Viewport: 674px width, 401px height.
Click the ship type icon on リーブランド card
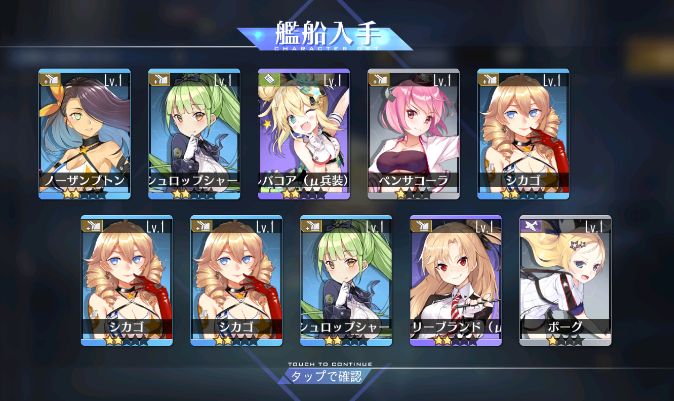click(x=421, y=226)
